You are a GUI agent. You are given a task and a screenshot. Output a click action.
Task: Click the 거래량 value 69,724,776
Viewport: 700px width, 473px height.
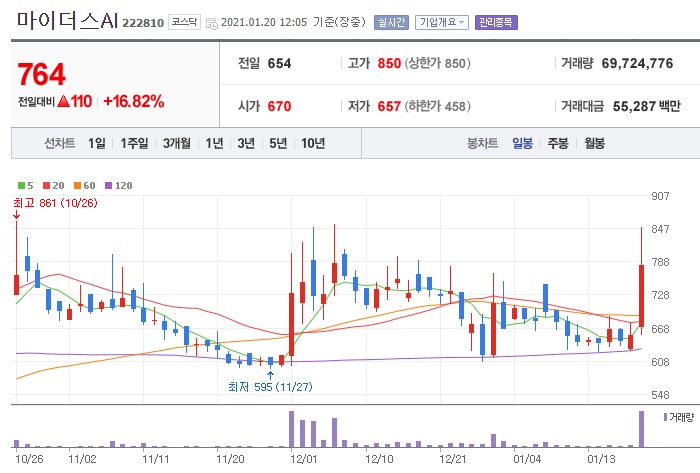coord(637,63)
